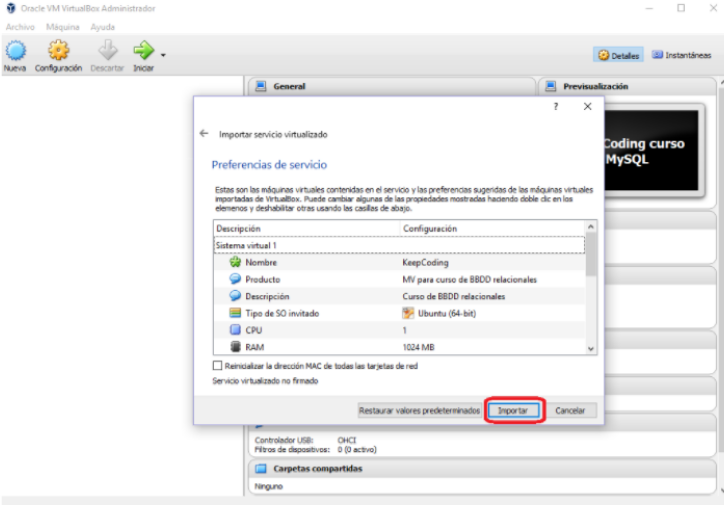Open the Archivo menu
Screen dimensions: 724x505
coord(20,27)
